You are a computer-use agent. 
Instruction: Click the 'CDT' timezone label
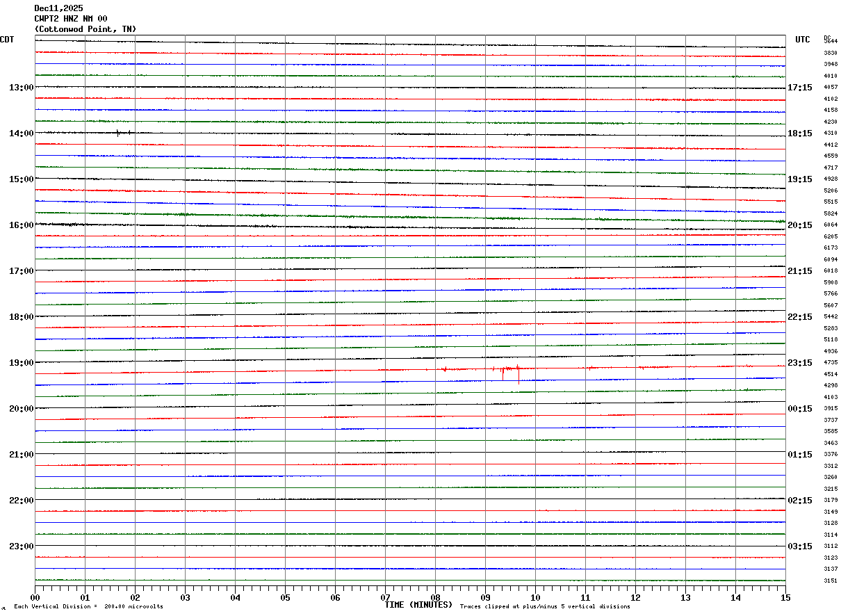[7, 40]
